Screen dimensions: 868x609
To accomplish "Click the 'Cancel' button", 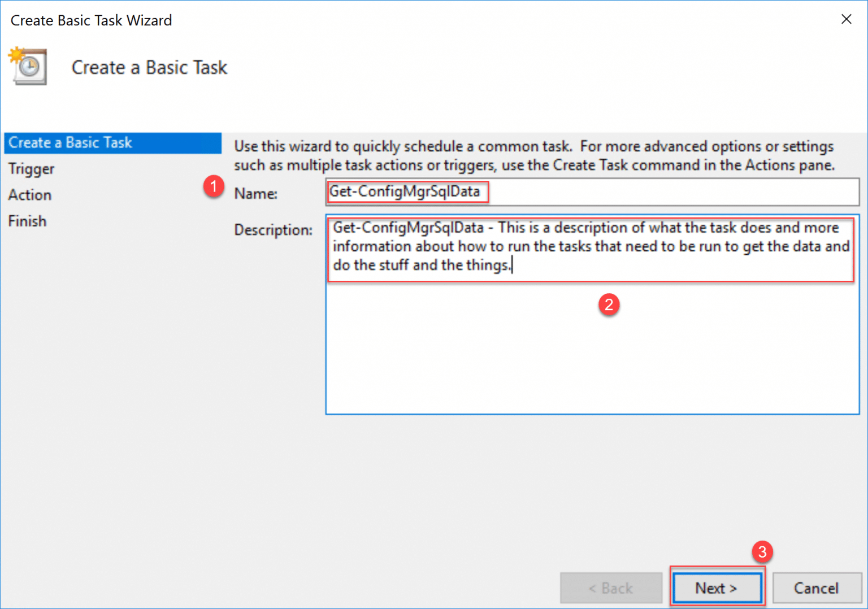I will pos(817,588).
